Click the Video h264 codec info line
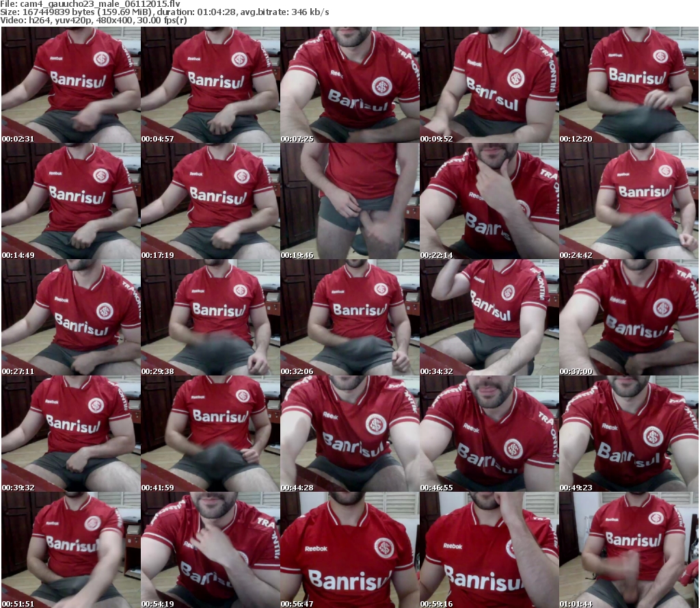This screenshot has height=608, width=700. pos(94,20)
